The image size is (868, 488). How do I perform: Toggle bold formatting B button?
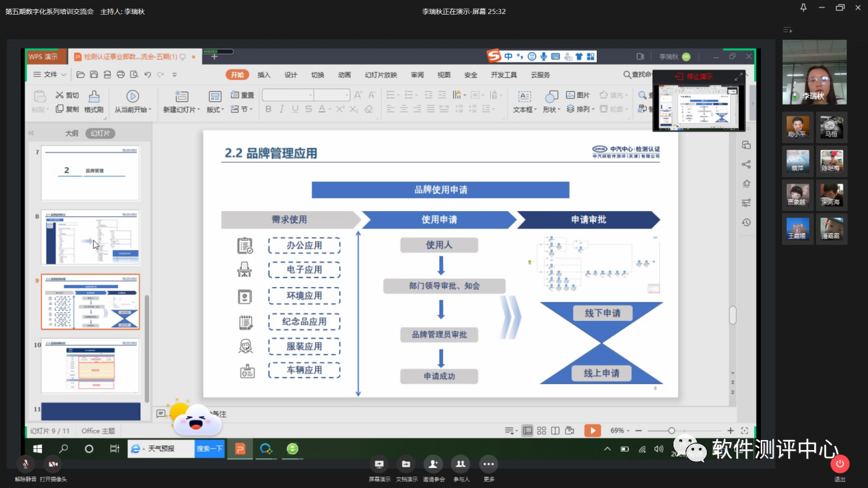[x=268, y=109]
